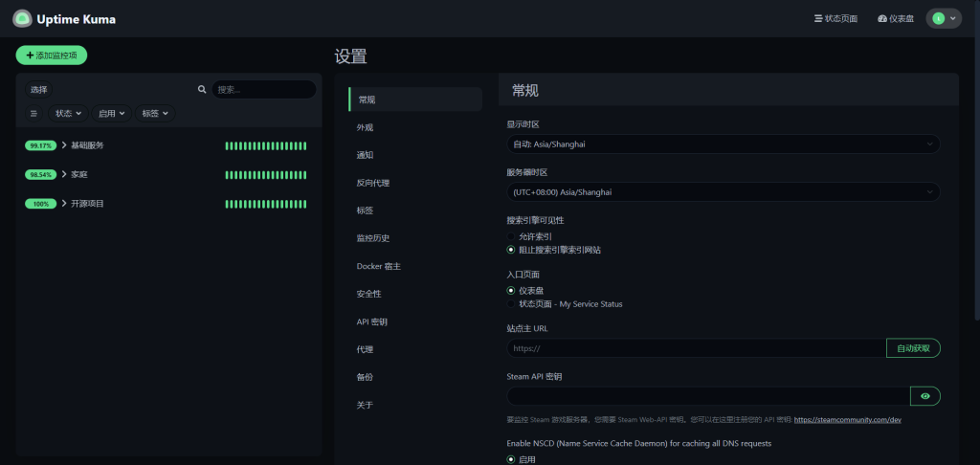This screenshot has width=980, height=465.
Task: Click the 99.17% uptime badge for 基础服务
Action: [x=40, y=145]
